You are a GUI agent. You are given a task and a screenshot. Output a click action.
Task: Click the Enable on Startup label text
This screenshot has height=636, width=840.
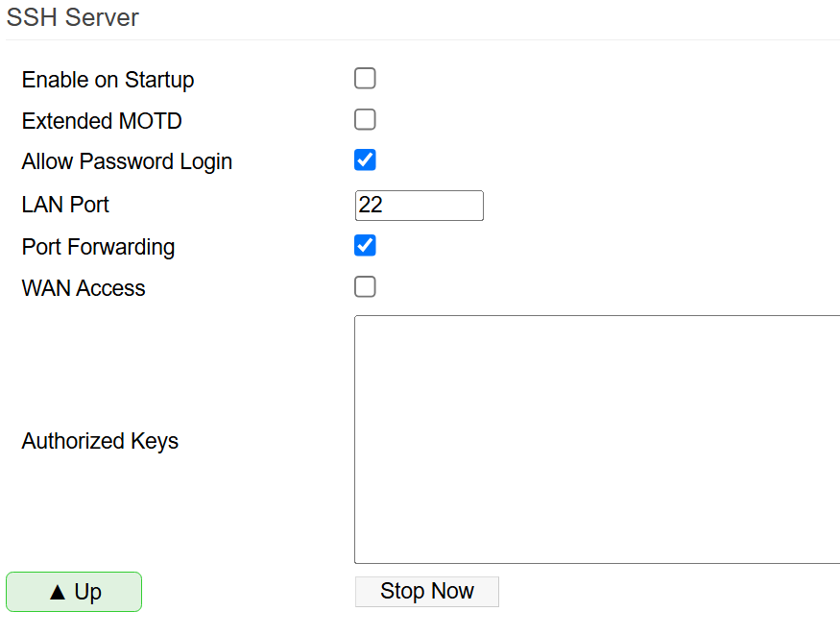(108, 80)
